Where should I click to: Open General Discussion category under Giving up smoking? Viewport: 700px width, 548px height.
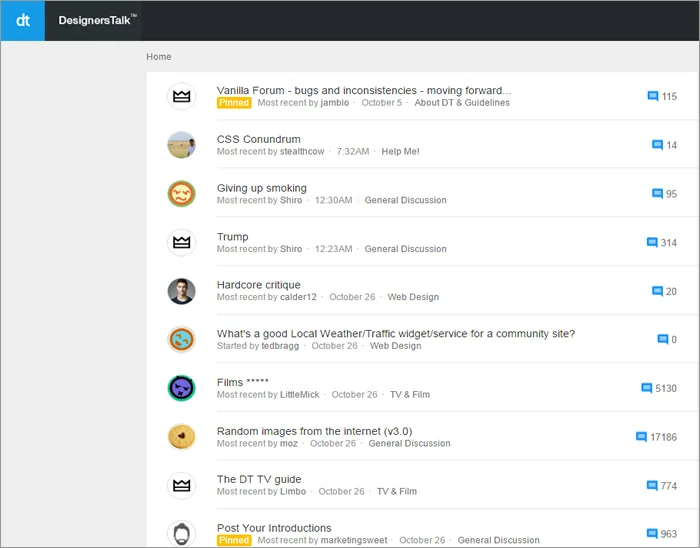[405, 200]
